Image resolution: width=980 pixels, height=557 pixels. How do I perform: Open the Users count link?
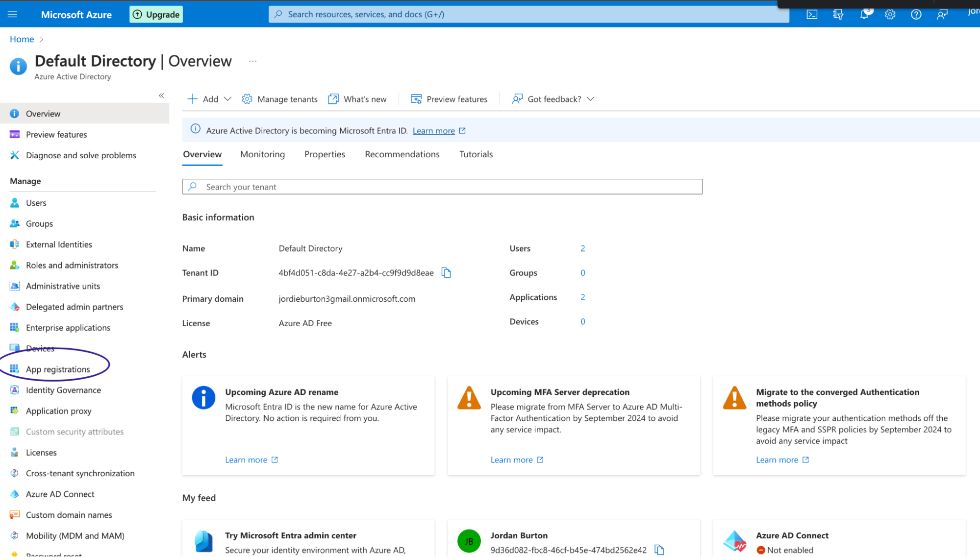coord(583,249)
